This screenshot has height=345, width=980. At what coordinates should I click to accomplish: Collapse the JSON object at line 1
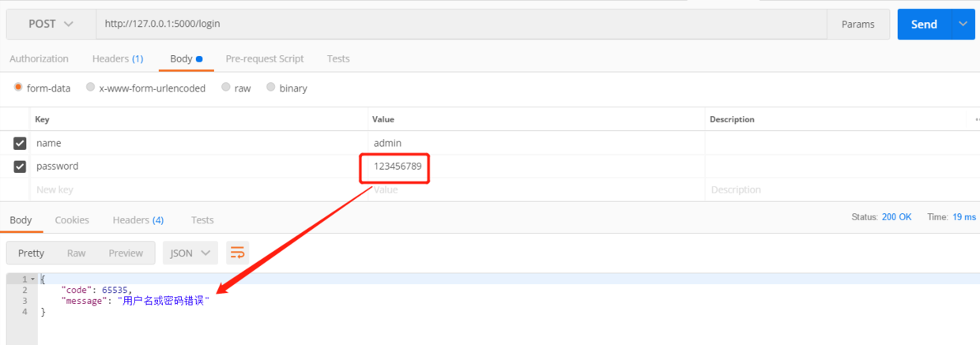[x=33, y=279]
